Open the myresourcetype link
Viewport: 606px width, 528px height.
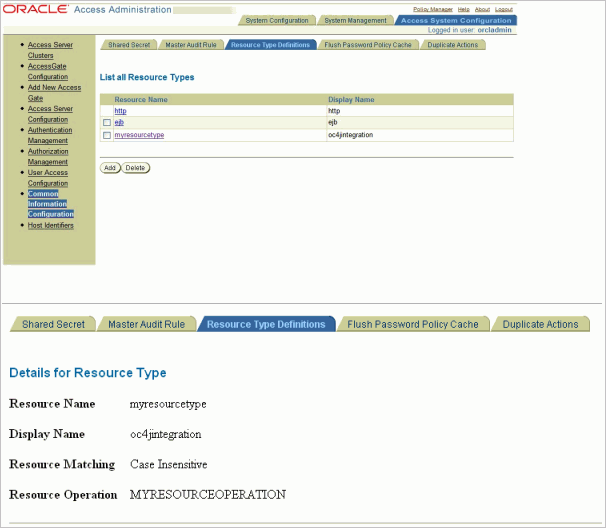coord(139,135)
